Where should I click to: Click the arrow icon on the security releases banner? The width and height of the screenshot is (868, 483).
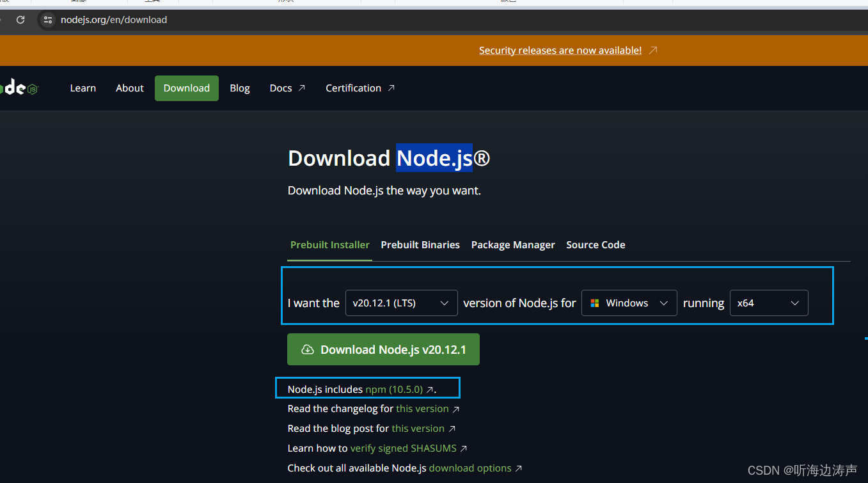653,50
